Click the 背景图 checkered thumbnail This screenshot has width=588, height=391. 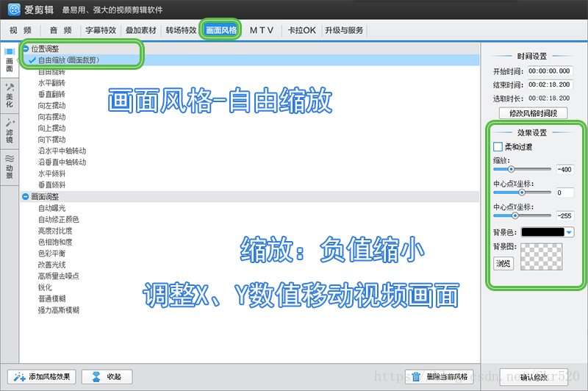coord(541,257)
